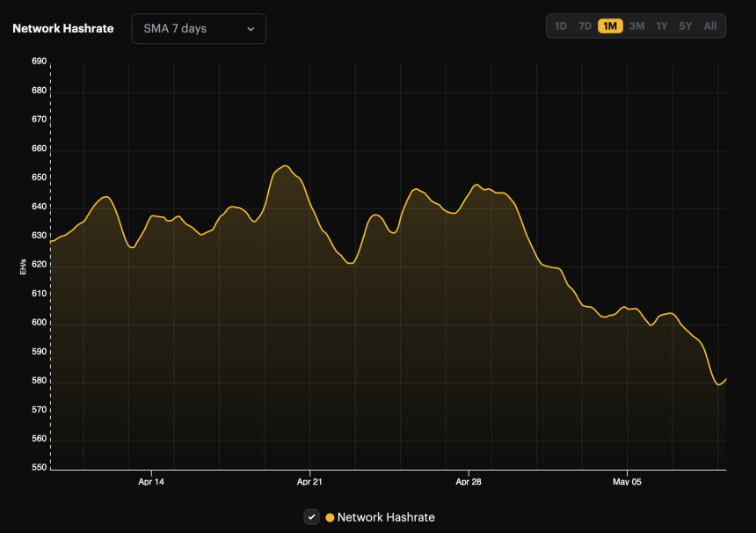Choose the 3M time range
The width and height of the screenshot is (756, 533).
pos(636,26)
